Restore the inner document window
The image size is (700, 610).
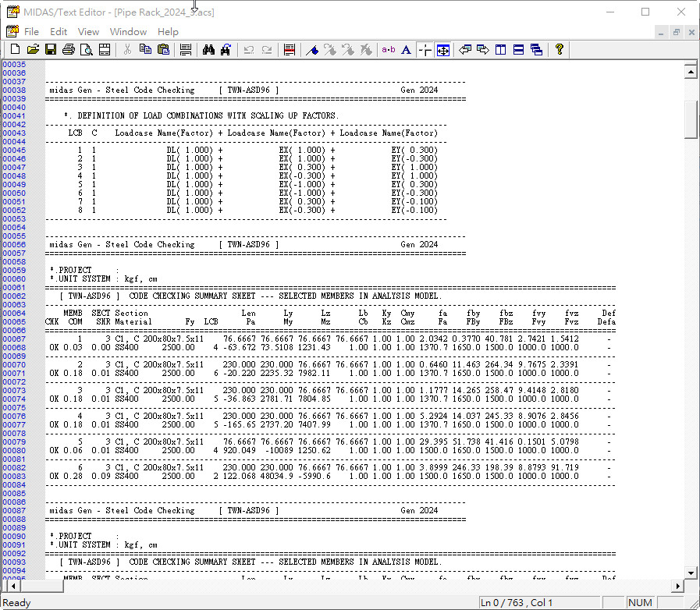tap(677, 32)
